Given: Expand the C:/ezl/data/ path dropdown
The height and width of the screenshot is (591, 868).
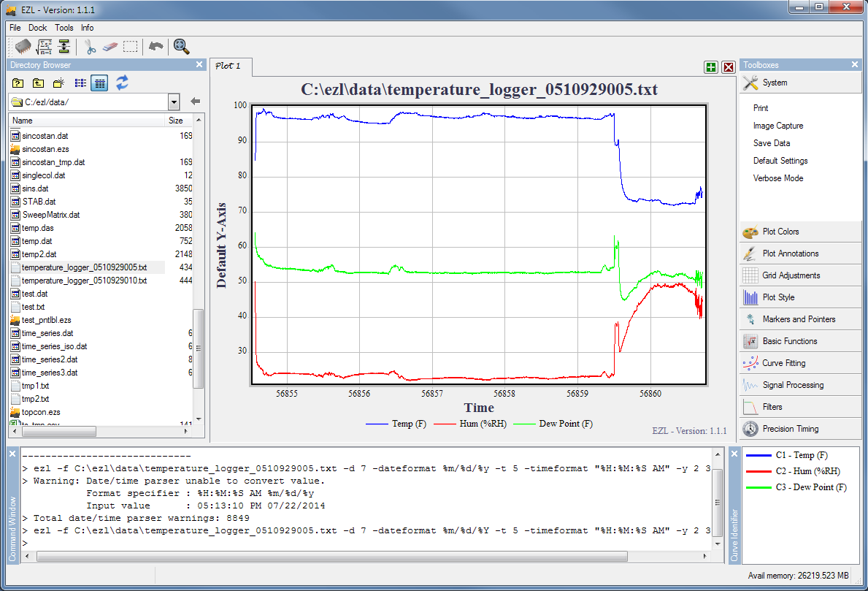Looking at the screenshot, I should (174, 102).
